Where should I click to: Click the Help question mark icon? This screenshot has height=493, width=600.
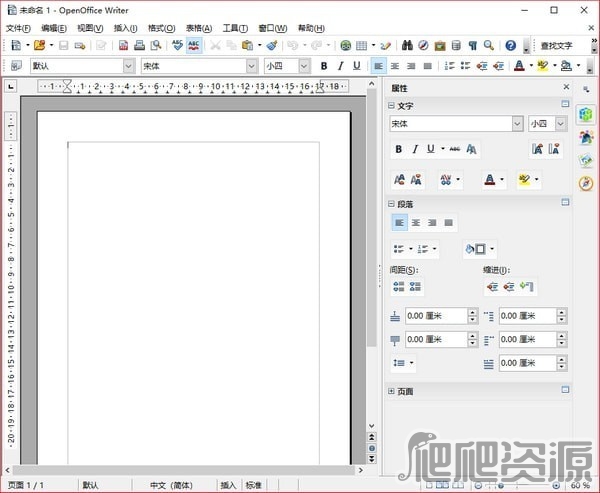tap(510, 45)
